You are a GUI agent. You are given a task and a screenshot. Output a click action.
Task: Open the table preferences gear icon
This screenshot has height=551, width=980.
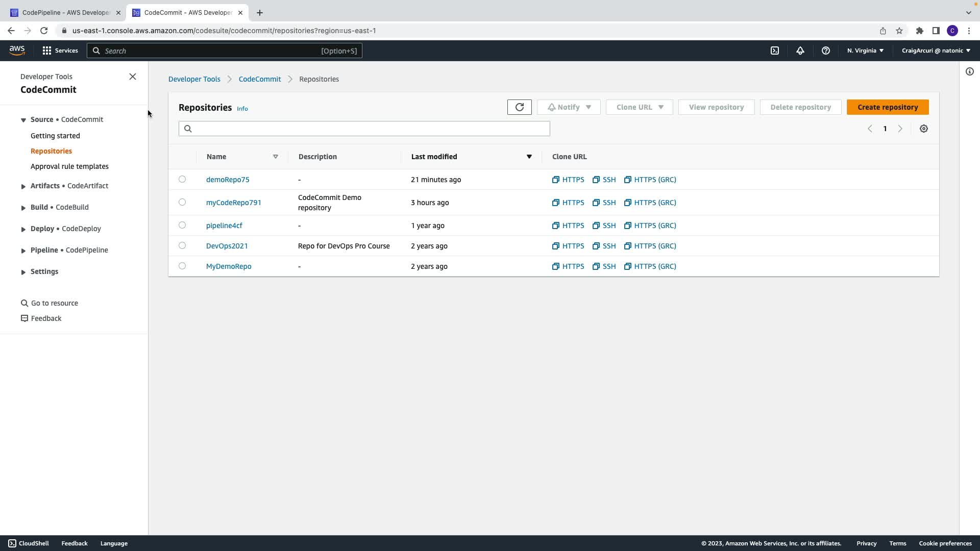point(923,129)
